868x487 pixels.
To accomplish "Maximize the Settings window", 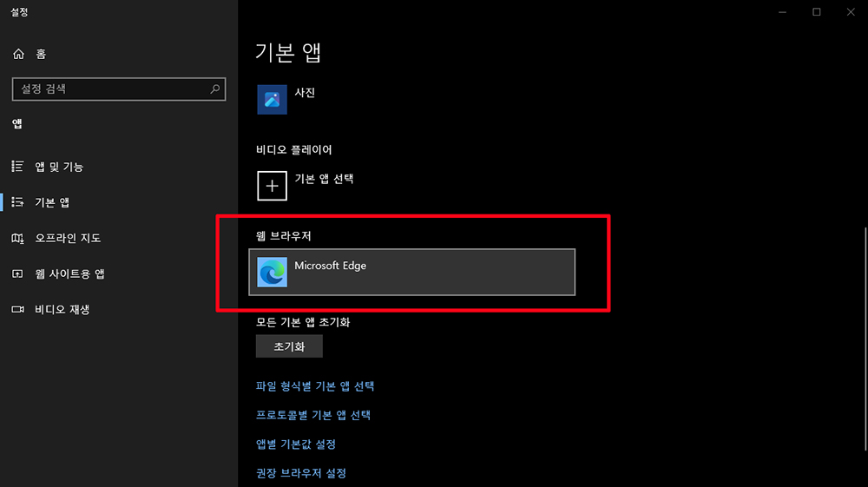I will (817, 12).
